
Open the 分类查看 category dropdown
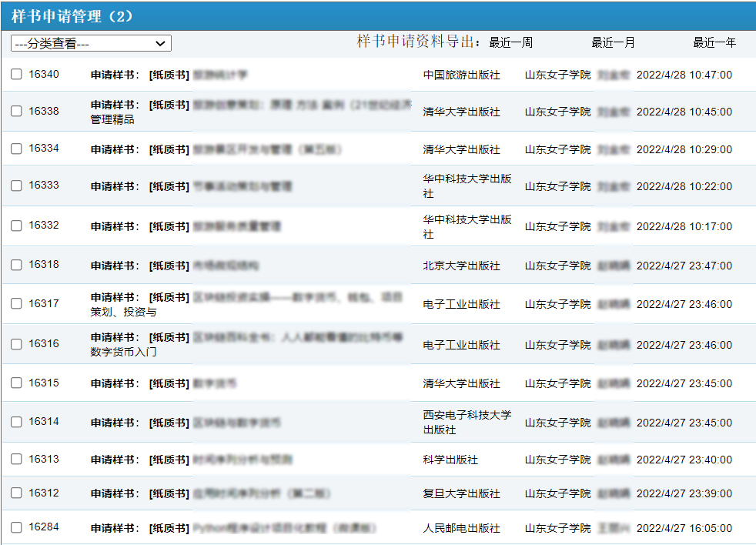pyautogui.click(x=91, y=44)
